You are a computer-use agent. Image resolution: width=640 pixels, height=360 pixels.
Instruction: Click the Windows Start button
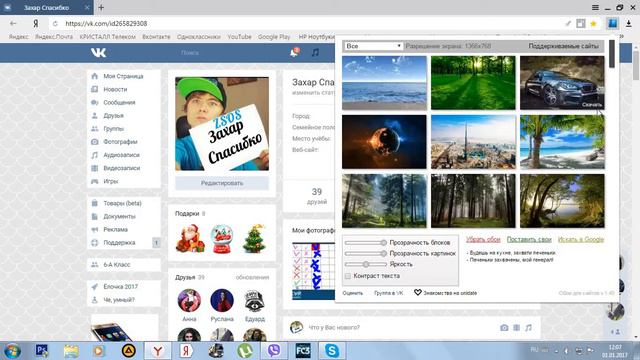point(12,351)
